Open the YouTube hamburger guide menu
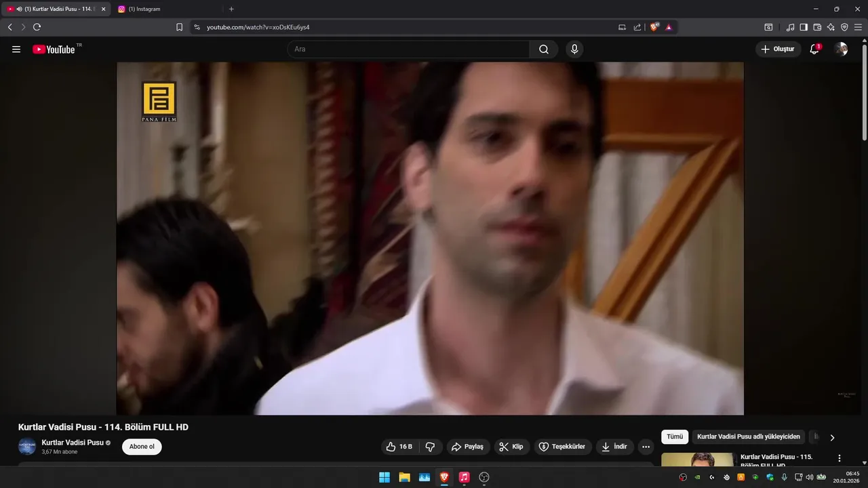This screenshot has width=868, height=488. click(16, 49)
